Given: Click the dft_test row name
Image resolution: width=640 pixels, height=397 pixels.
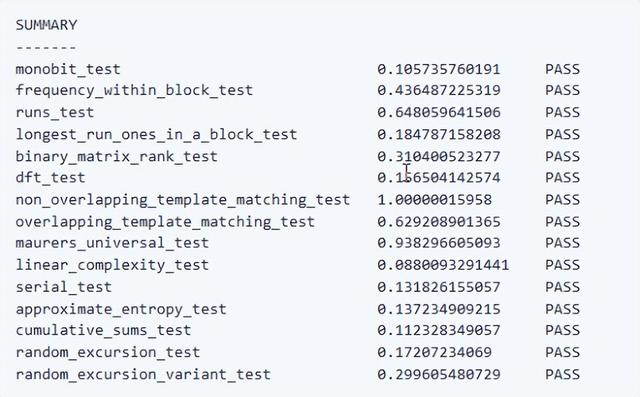Looking at the screenshot, I should point(50,178).
